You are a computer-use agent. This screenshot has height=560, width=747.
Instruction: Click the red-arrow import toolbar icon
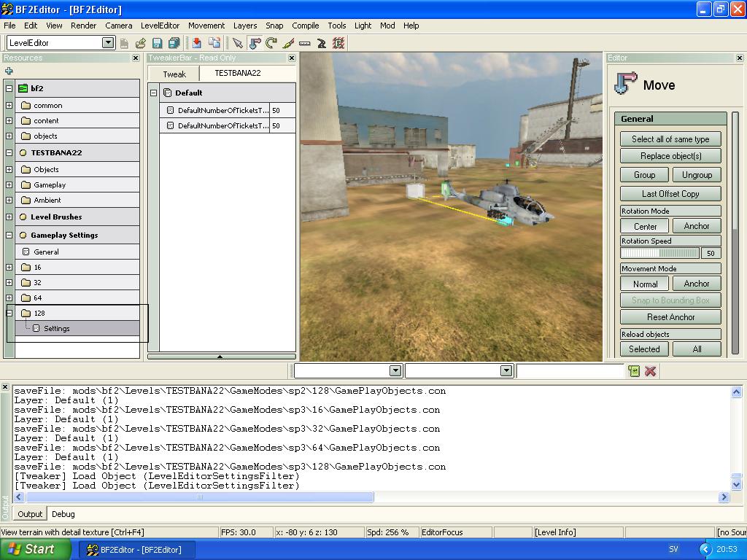pos(196,43)
